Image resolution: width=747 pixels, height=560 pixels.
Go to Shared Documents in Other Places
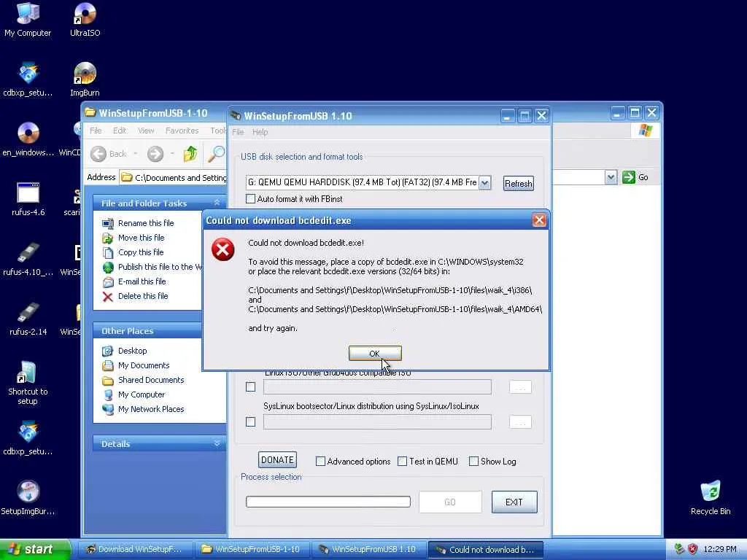(x=151, y=380)
